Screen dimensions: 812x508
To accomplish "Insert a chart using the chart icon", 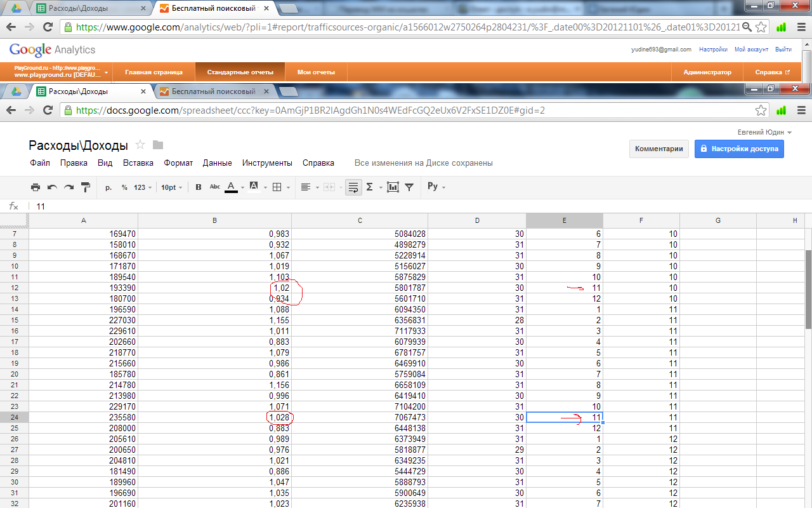I will [x=393, y=187].
